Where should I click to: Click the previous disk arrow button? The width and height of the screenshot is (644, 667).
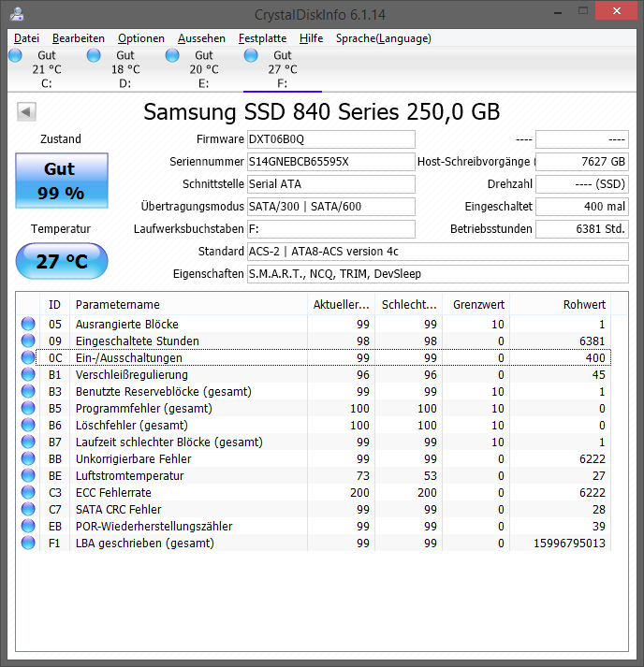[x=26, y=112]
